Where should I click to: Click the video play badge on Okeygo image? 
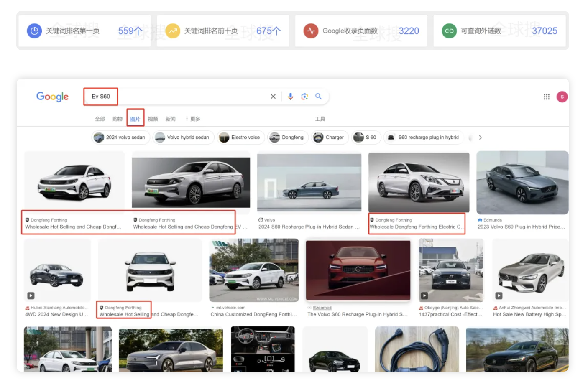(x=424, y=295)
